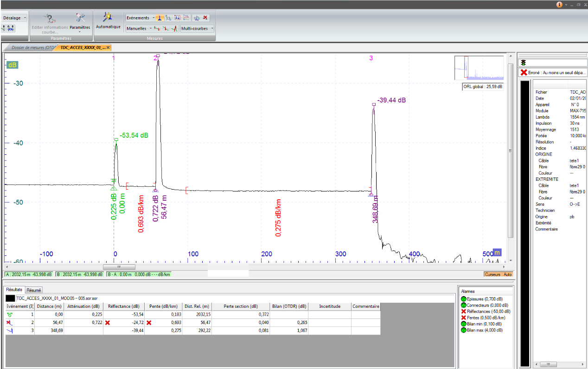Click the Distance (m) column header
The height and width of the screenshot is (369, 588).
[x=49, y=306]
